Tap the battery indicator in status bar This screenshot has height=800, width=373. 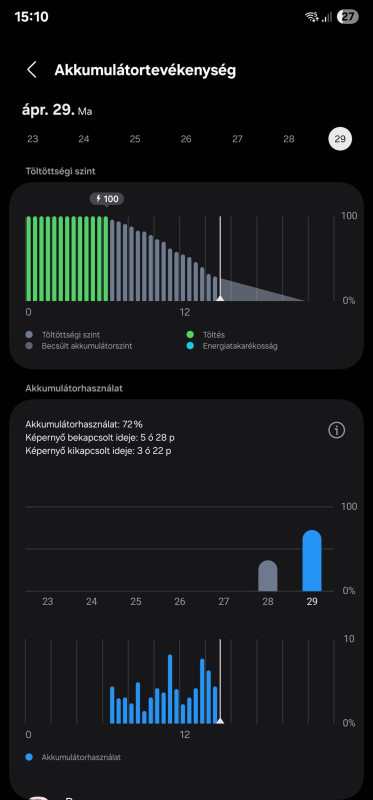347,17
